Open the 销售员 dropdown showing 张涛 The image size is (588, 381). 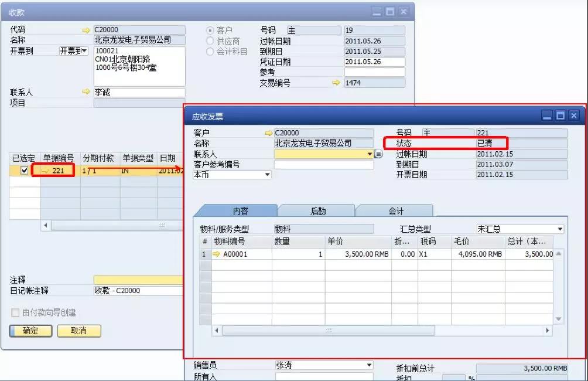click(369, 365)
